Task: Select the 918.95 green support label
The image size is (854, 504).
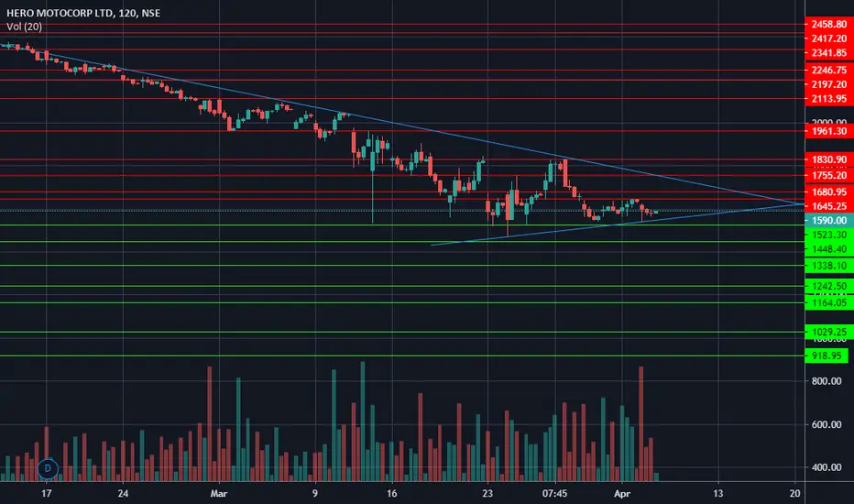Action: pyautogui.click(x=827, y=356)
